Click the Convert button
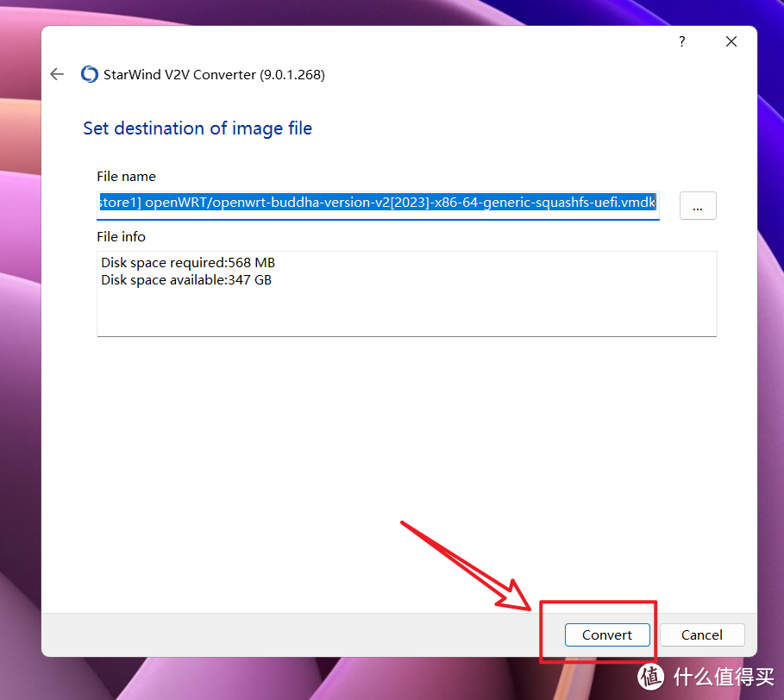This screenshot has width=784, height=700. coord(607,634)
